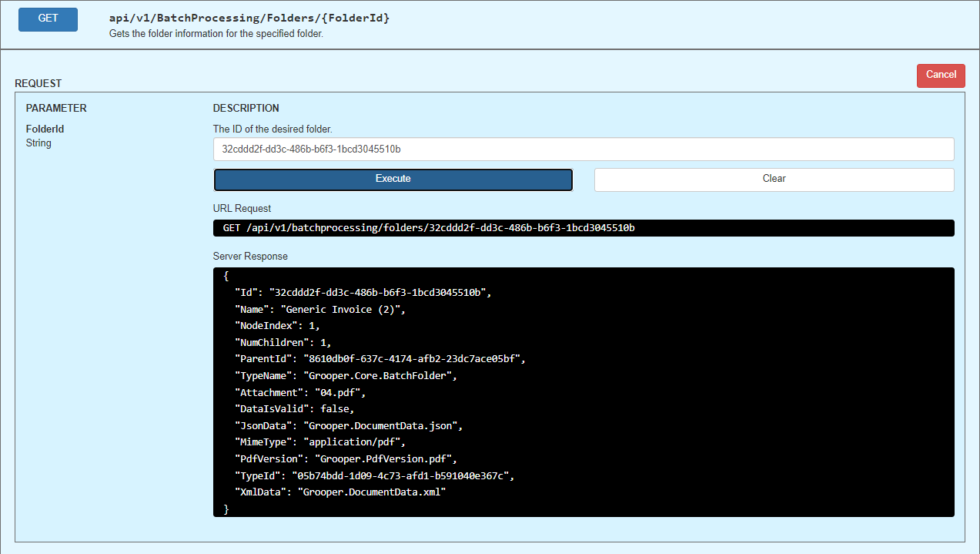Clear the request with the Clear button
The image size is (980, 554).
click(x=774, y=179)
